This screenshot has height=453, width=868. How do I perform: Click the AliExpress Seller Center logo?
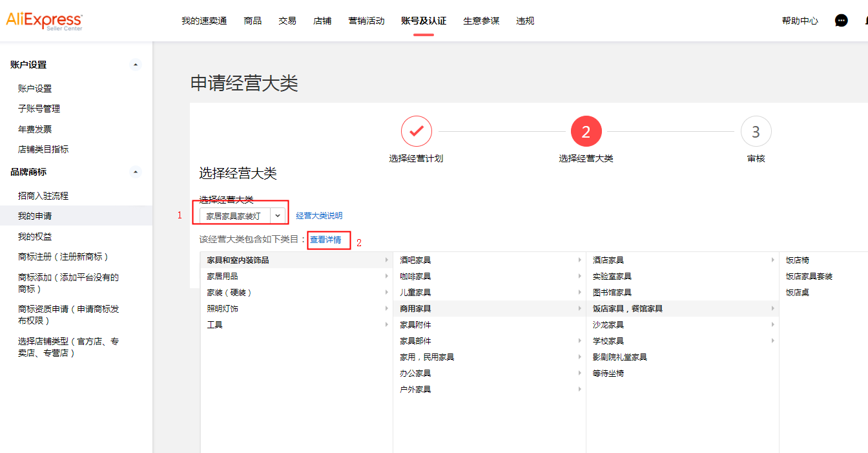point(44,21)
